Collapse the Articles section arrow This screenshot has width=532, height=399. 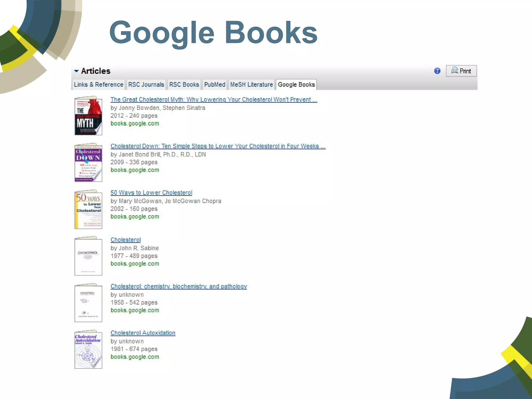coord(76,71)
